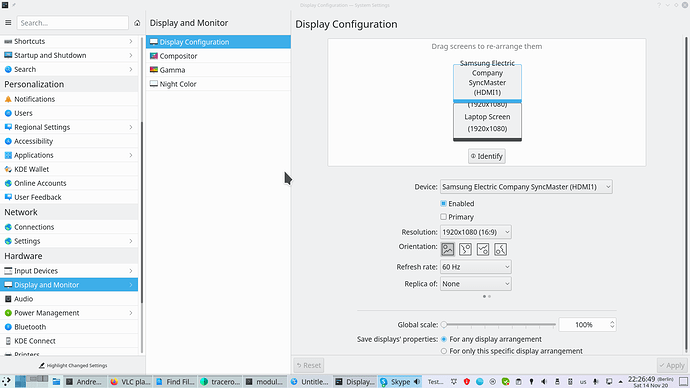Click the User Feedback icon

point(8,197)
